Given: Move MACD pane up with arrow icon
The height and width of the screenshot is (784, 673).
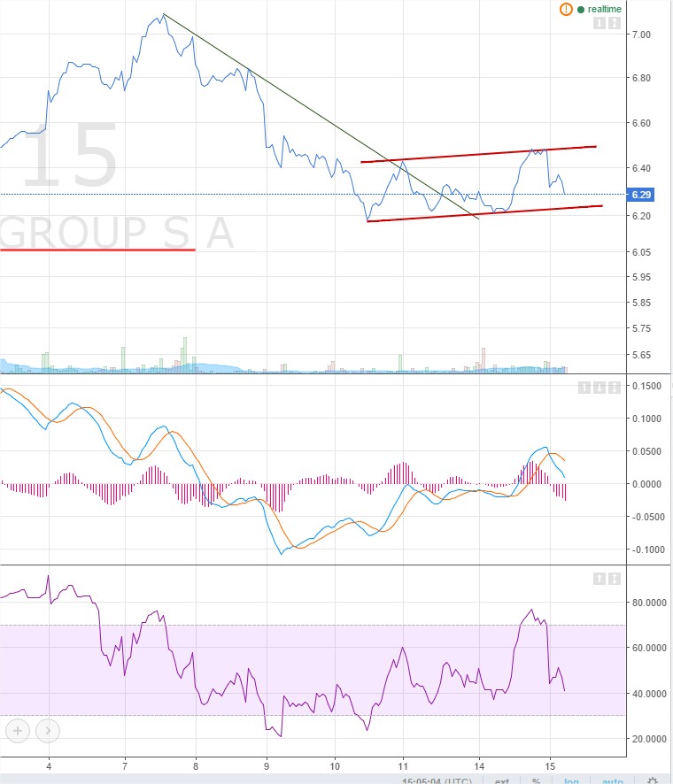Looking at the screenshot, I should 584,388.
